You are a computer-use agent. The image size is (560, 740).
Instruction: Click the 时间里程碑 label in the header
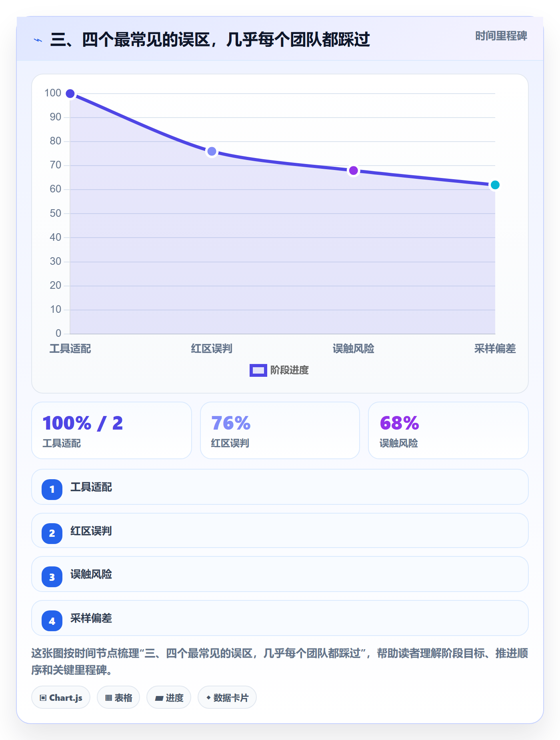[501, 36]
